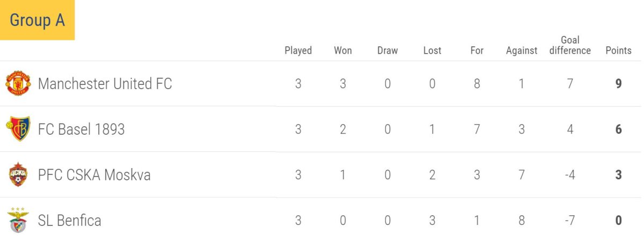Click CSKA Moskva's -4 goal difference
This screenshot has width=644, height=240.
[570, 175]
